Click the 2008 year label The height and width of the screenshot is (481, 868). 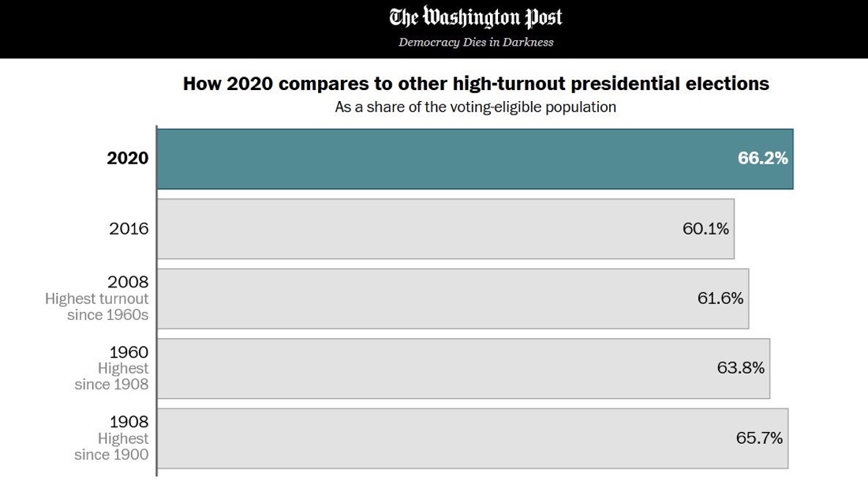[x=129, y=282]
